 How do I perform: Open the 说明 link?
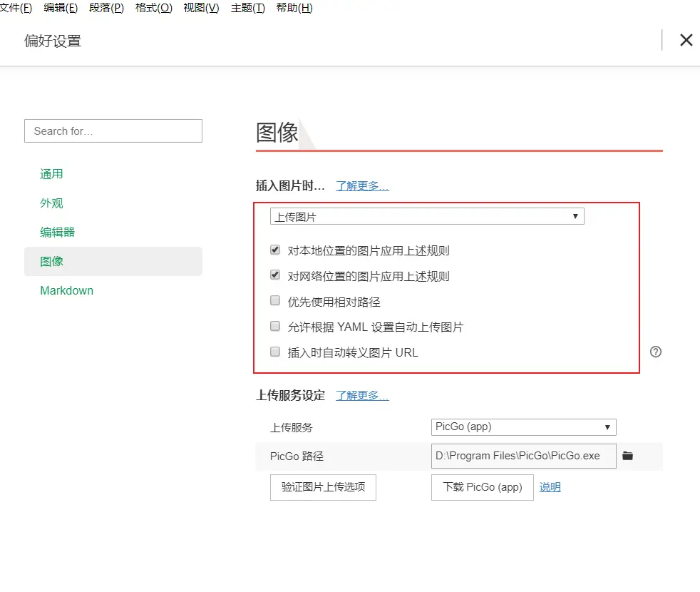(x=550, y=487)
